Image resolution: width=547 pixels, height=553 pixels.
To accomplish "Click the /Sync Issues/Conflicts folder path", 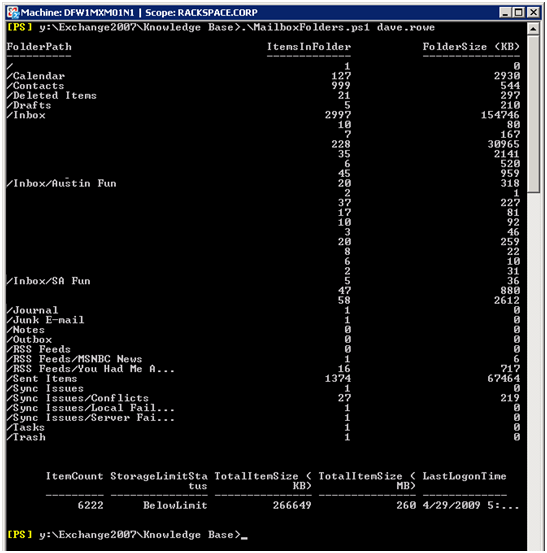I will click(x=78, y=398).
